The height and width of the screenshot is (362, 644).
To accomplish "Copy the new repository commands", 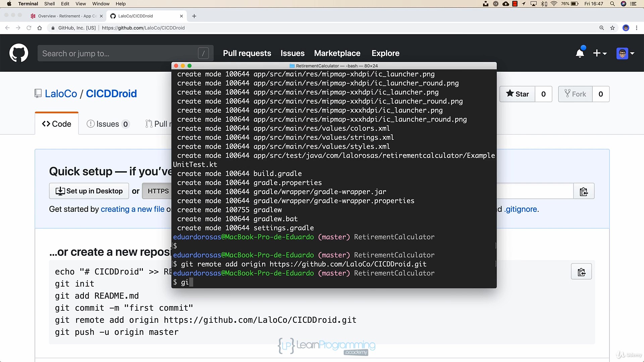I will click(x=581, y=272).
